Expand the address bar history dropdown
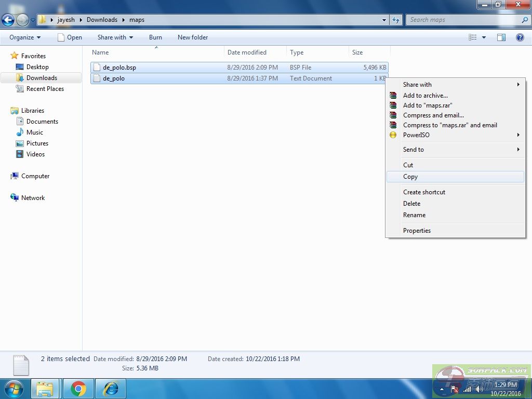 [x=384, y=20]
